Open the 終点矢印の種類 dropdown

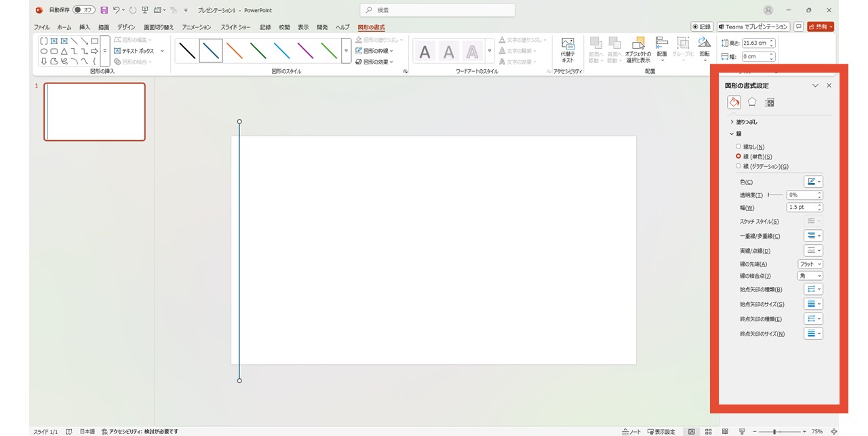[813, 319]
